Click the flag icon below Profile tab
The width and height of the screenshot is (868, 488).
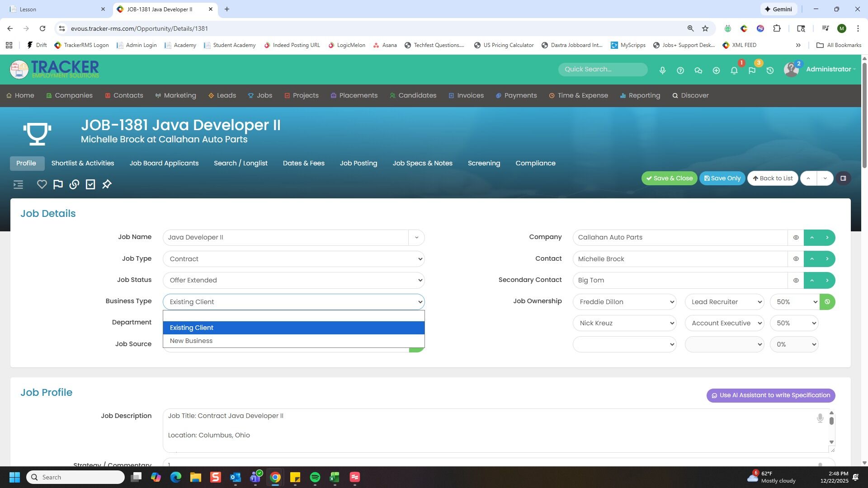click(x=58, y=184)
